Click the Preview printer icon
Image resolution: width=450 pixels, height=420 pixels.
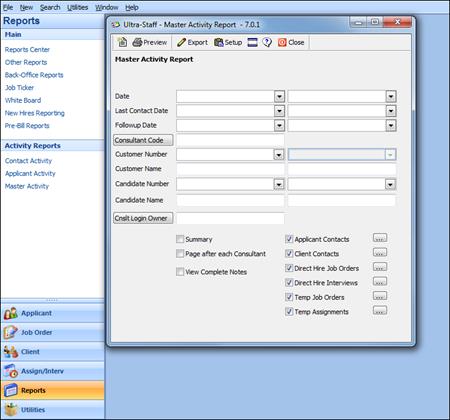tap(137, 42)
